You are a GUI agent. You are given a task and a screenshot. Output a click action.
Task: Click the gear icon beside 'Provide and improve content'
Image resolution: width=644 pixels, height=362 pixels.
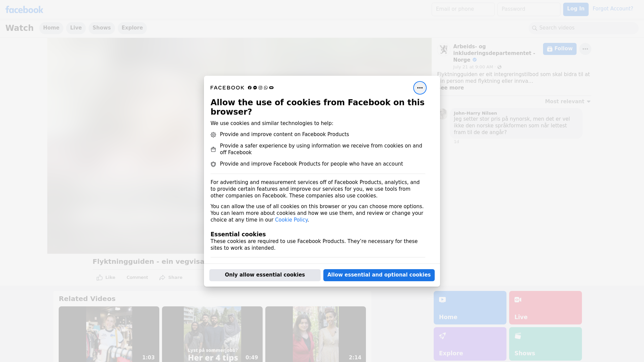213,135
